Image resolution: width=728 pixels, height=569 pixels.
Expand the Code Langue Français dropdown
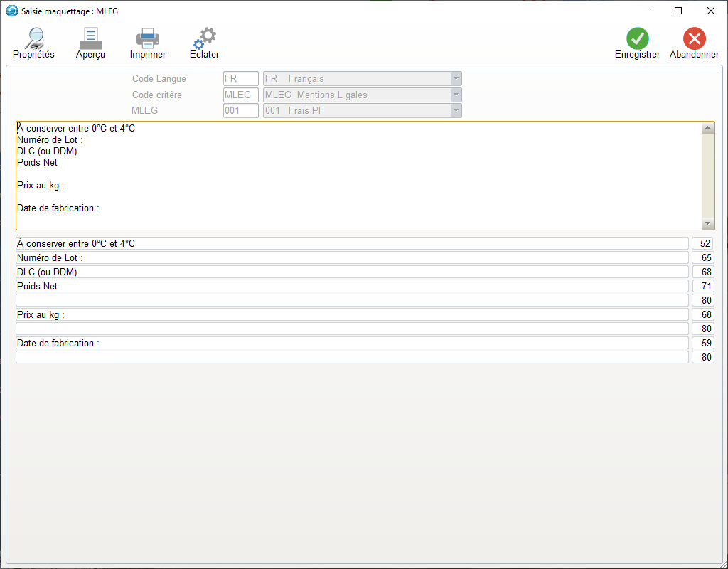pos(456,79)
